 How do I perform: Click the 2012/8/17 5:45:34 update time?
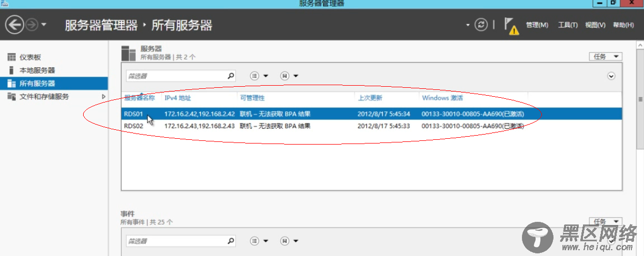[x=384, y=114]
